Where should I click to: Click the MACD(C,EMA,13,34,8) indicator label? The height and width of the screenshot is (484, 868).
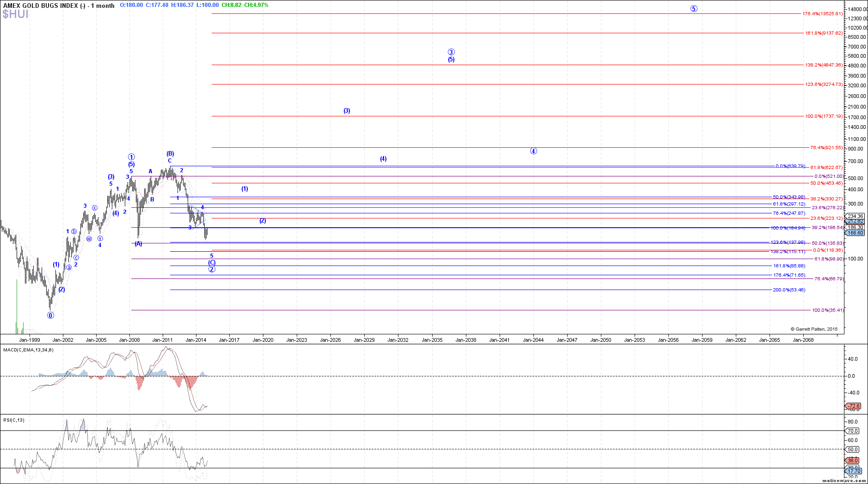click(x=28, y=350)
